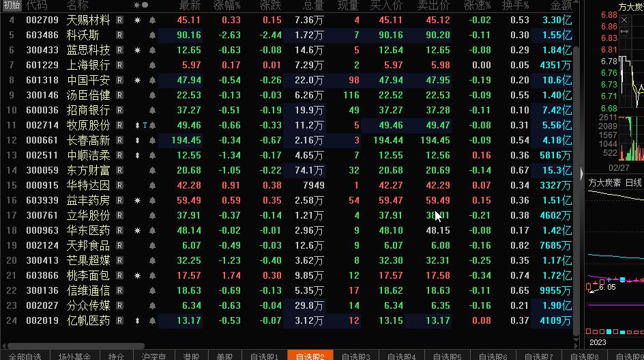Sort by the 总量 column header
The image size is (644, 360).
[313, 5]
